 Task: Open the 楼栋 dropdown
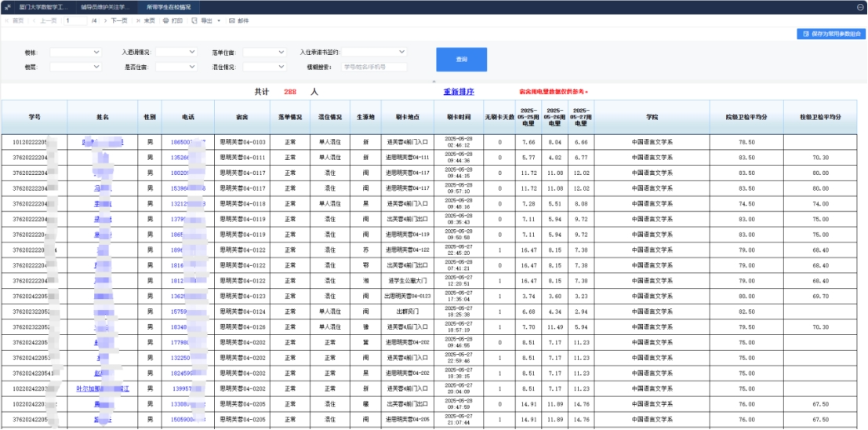pos(75,53)
